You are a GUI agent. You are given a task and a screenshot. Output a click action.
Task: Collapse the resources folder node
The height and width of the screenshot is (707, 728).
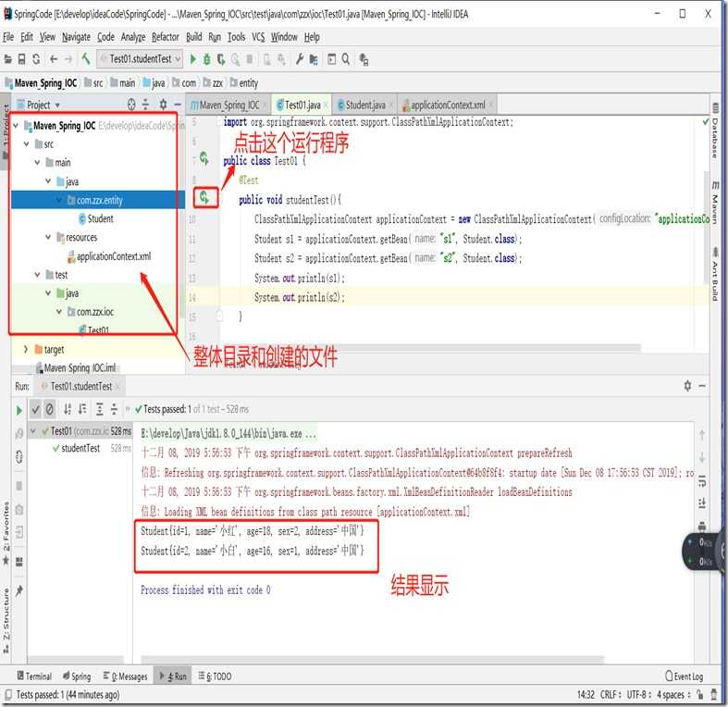pyautogui.click(x=48, y=238)
